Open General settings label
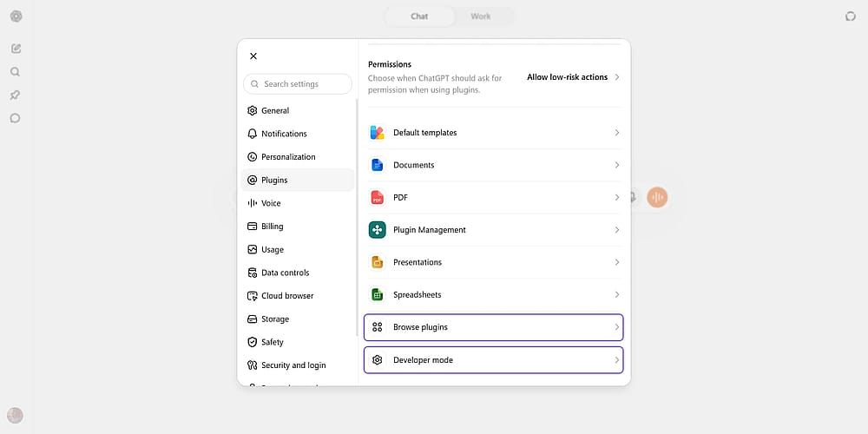The width and height of the screenshot is (868, 434). point(275,111)
